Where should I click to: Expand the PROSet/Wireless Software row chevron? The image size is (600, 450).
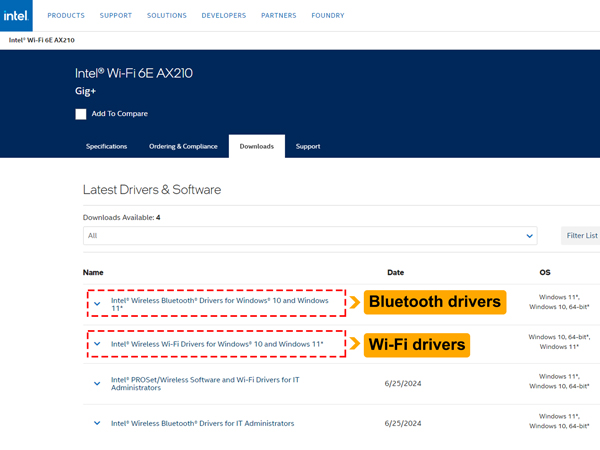point(97,383)
